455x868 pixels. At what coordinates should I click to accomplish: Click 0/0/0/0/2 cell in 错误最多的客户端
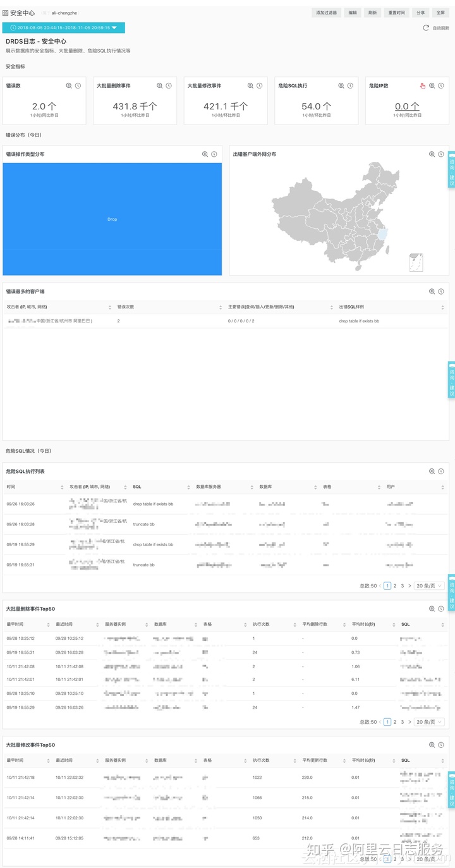click(x=241, y=321)
